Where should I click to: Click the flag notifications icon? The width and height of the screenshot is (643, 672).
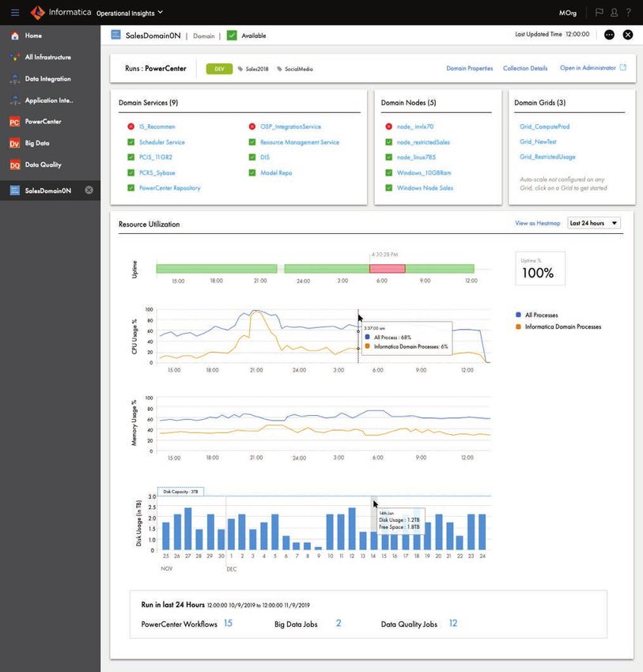pyautogui.click(x=599, y=13)
